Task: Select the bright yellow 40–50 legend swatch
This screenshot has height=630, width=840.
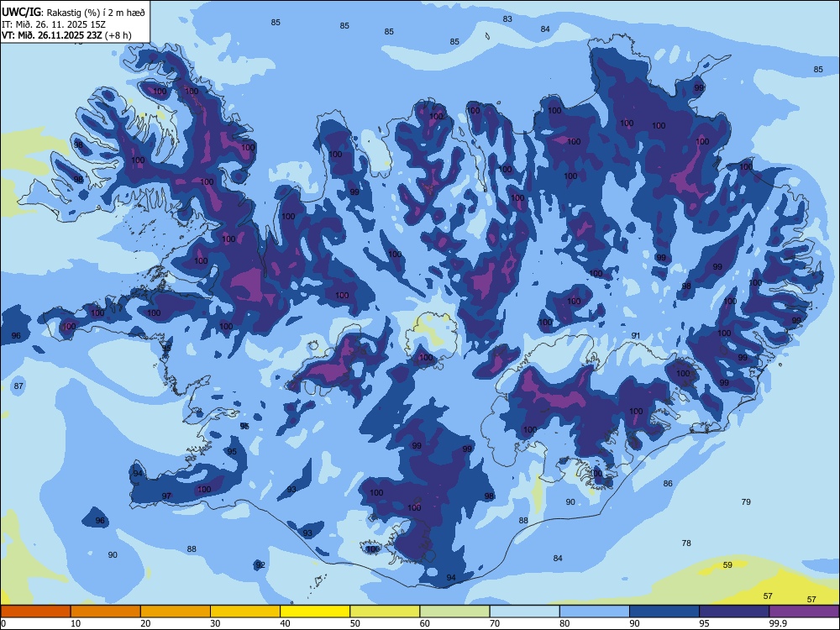Action: (x=315, y=612)
